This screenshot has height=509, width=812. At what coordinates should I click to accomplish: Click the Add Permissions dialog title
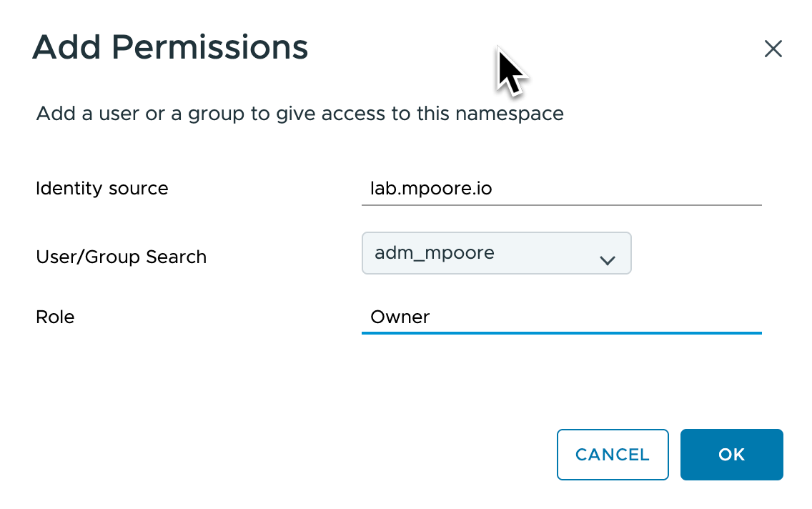coord(170,47)
